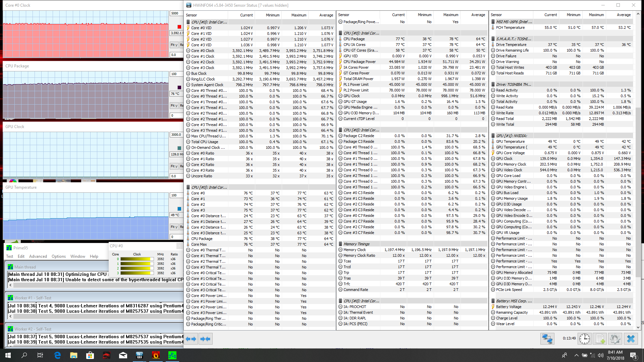Click blue color swatch of GPU Temperature graph

(x=179, y=209)
